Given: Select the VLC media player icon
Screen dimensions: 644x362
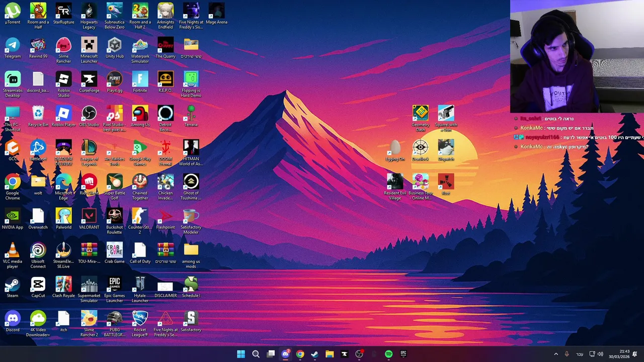Looking at the screenshot, I should 13,255.
